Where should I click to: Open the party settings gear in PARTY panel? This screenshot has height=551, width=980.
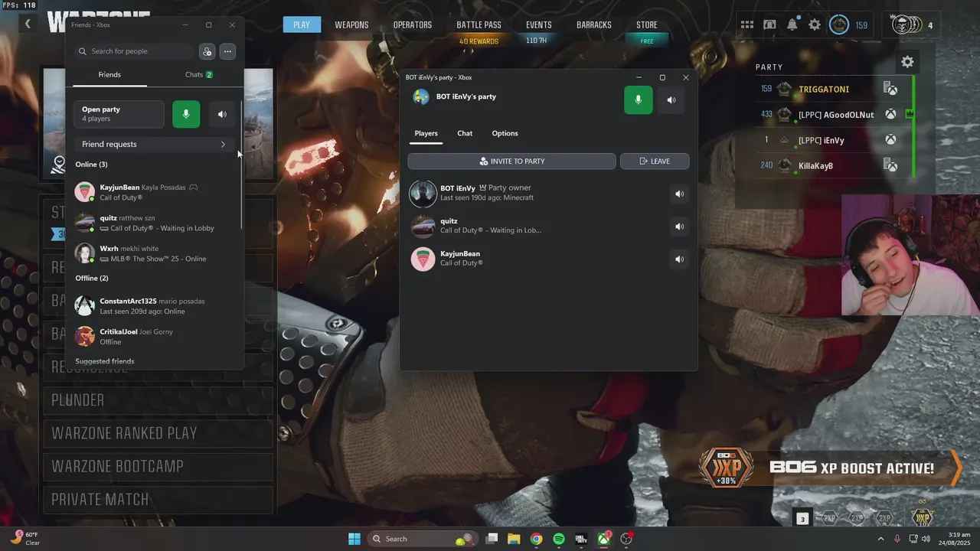(x=907, y=62)
